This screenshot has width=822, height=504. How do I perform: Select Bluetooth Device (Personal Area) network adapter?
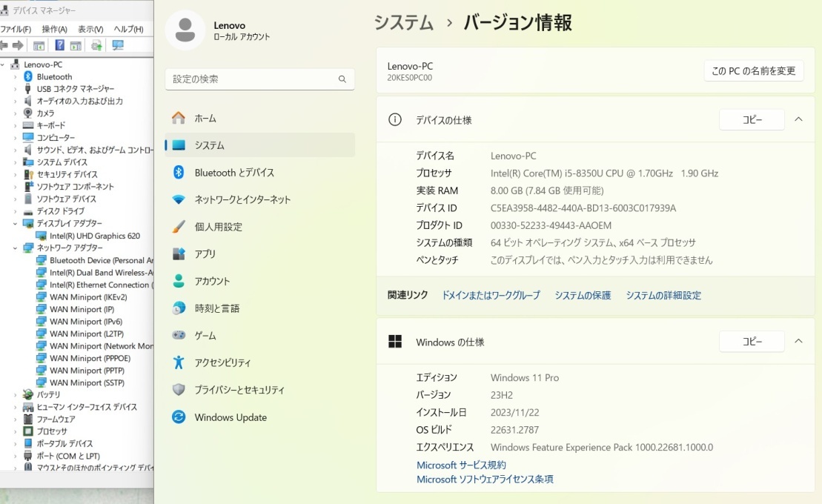tap(102, 260)
